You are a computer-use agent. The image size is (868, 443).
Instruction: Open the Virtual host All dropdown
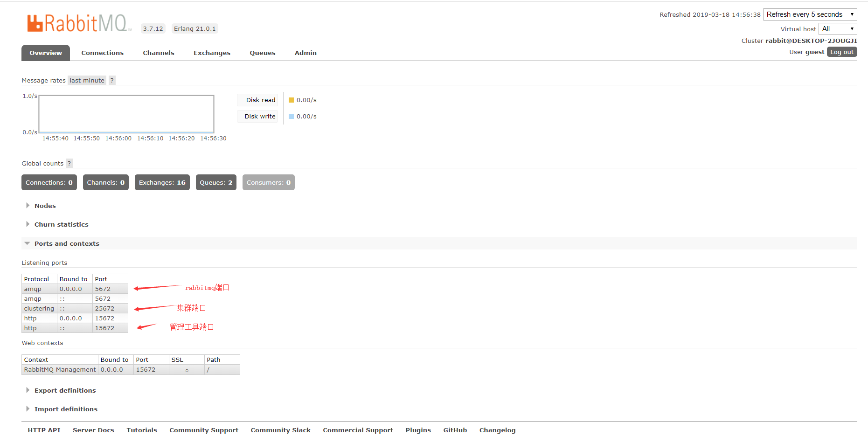(838, 29)
